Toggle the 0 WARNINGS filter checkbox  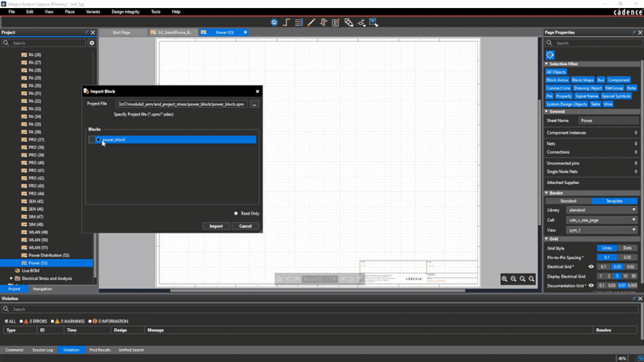click(52, 321)
